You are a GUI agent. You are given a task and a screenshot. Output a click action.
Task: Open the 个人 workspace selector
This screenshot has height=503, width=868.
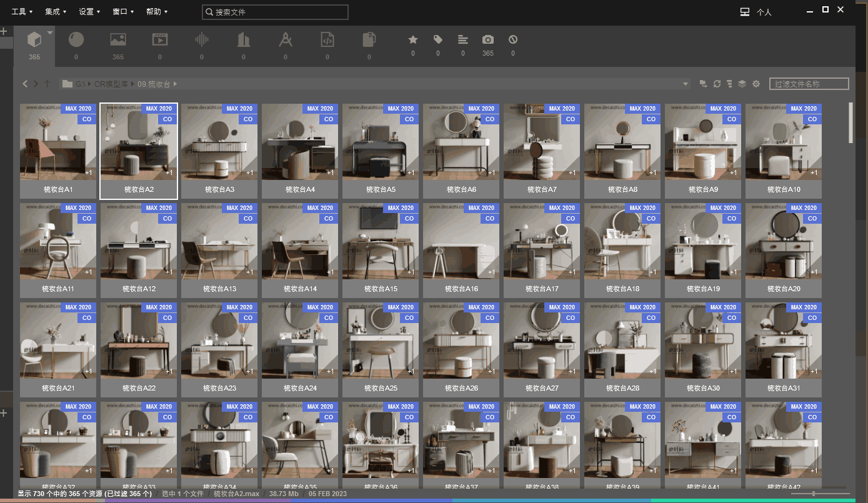click(x=764, y=12)
